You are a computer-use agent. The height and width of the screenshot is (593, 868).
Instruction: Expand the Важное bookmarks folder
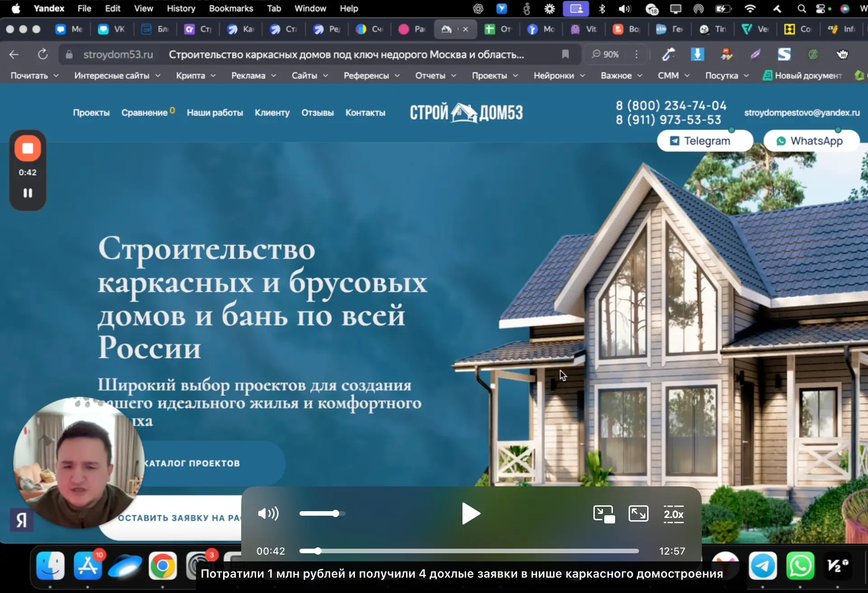point(621,75)
